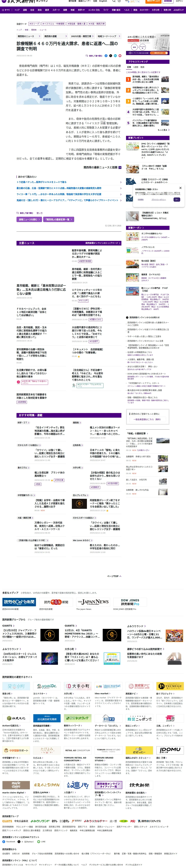
Task: Open 使い方 link beside save button
Action: [40, 213]
